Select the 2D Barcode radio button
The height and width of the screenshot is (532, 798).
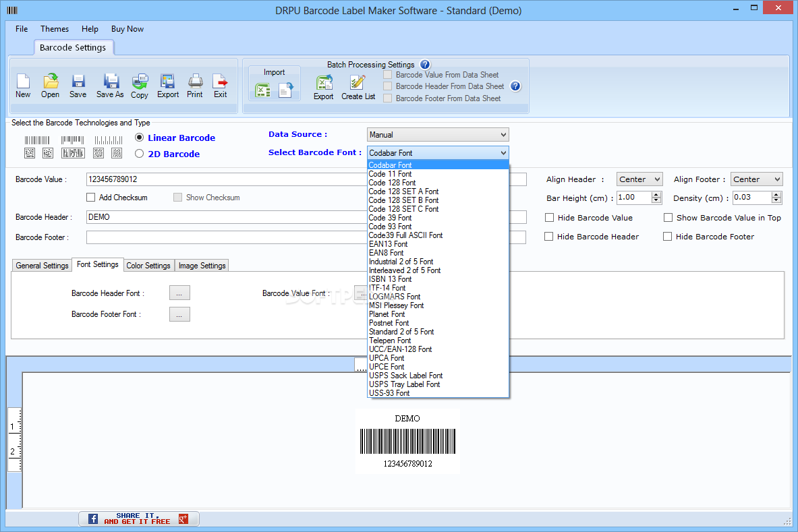(x=139, y=154)
